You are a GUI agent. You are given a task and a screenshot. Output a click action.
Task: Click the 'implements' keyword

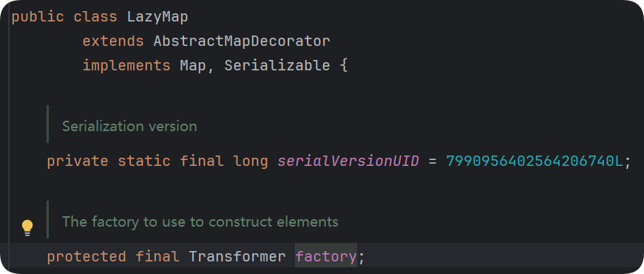click(126, 66)
